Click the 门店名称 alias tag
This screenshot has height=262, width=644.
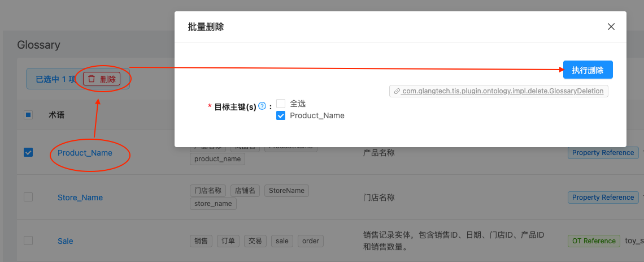point(208,191)
